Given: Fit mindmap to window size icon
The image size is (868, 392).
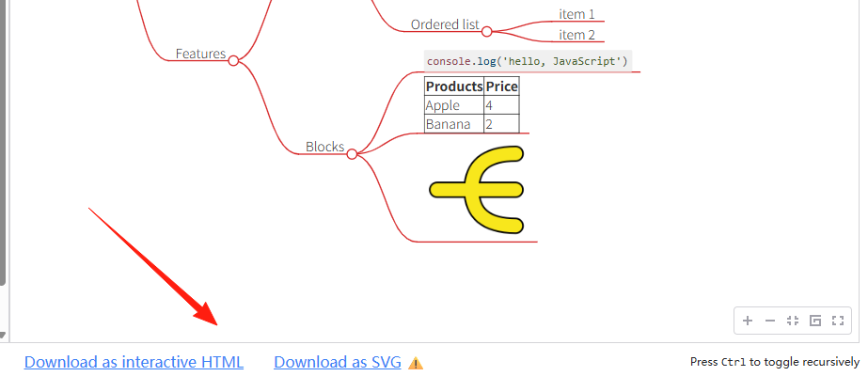Looking at the screenshot, I should (793, 321).
